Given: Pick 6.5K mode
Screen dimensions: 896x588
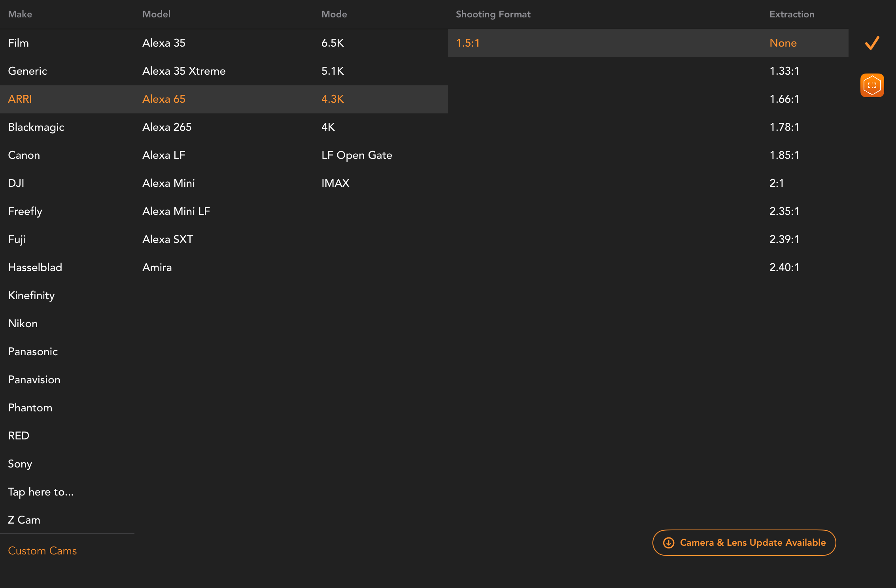Looking at the screenshot, I should pos(381,43).
